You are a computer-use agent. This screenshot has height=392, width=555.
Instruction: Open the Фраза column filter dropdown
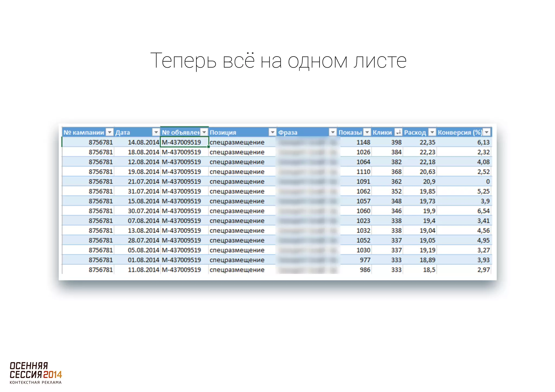(x=333, y=132)
